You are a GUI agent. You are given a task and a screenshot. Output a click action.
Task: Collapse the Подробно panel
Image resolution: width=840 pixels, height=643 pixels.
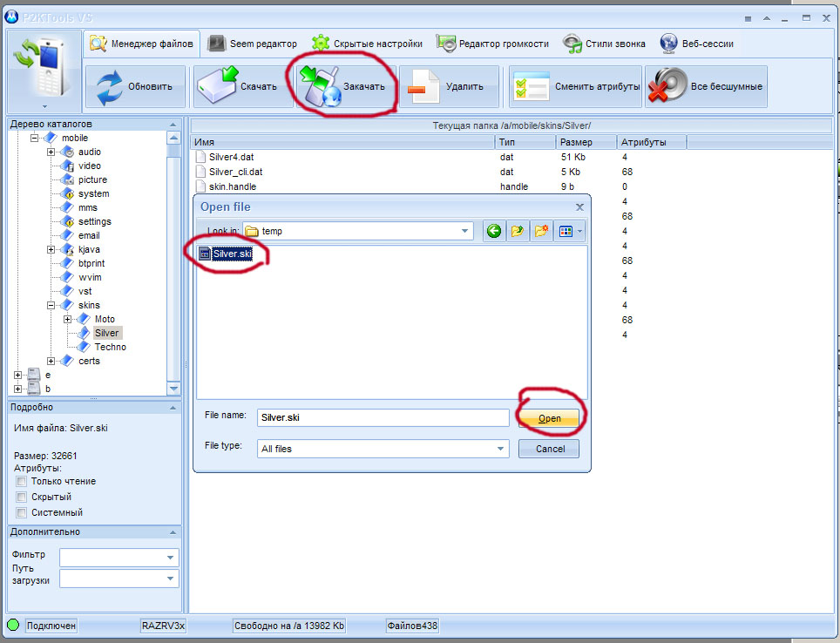(x=173, y=408)
